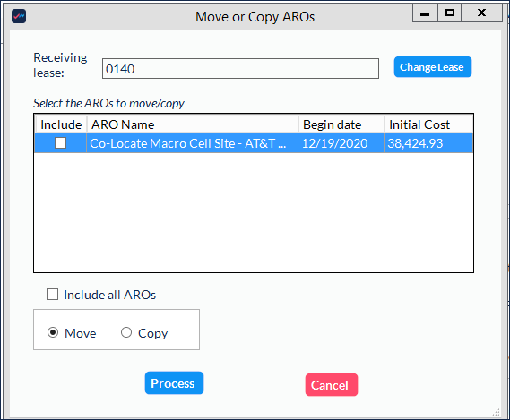The width and height of the screenshot is (510, 420).
Task: Maximize the Move or Copy AROs window
Action: tap(450, 13)
